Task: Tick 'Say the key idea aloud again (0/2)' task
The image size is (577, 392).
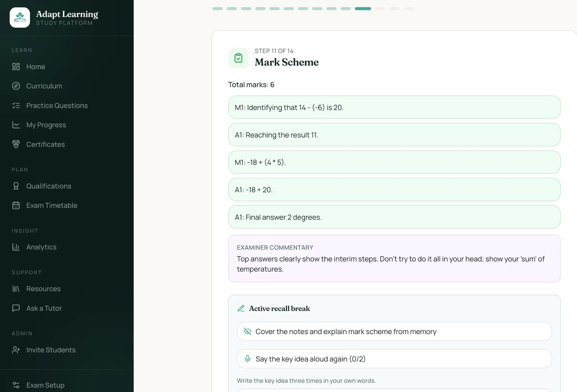Action: pyautogui.click(x=394, y=359)
